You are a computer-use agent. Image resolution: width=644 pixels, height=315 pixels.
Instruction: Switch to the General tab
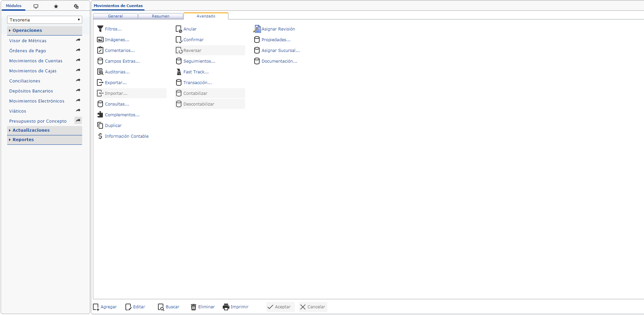pos(115,16)
